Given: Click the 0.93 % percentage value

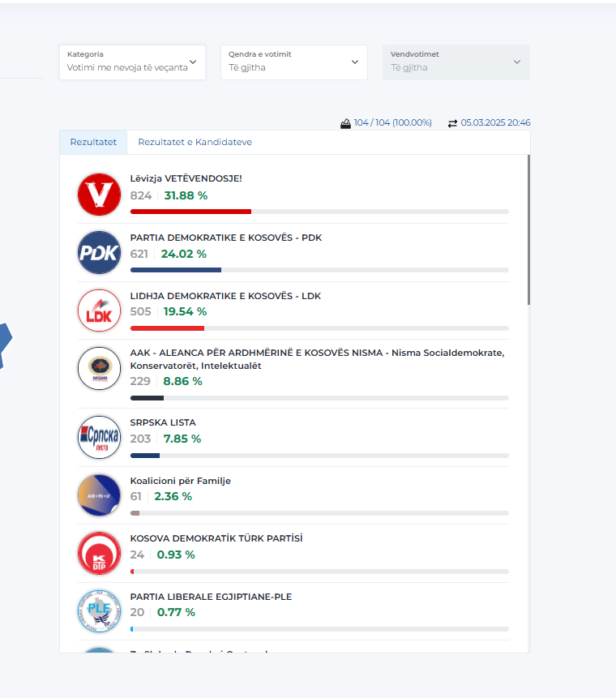Looking at the screenshot, I should coord(176,555).
